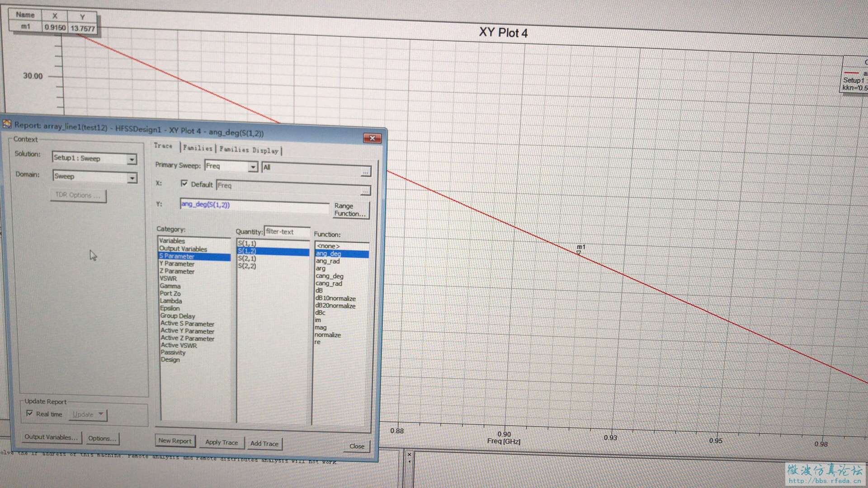
Task: Select Active S Parameter category
Action: coord(187,324)
